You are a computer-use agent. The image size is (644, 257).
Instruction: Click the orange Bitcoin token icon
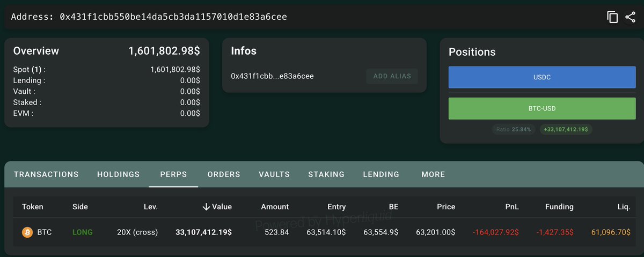pos(27,232)
